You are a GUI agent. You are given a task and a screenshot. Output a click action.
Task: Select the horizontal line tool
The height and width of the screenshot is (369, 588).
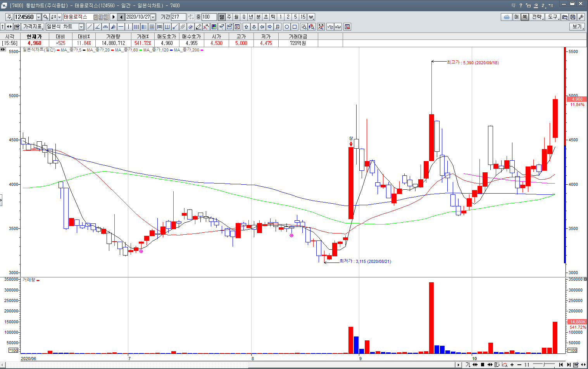coord(121,27)
